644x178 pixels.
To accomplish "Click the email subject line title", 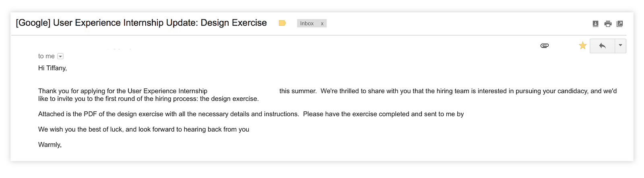I will [x=141, y=23].
